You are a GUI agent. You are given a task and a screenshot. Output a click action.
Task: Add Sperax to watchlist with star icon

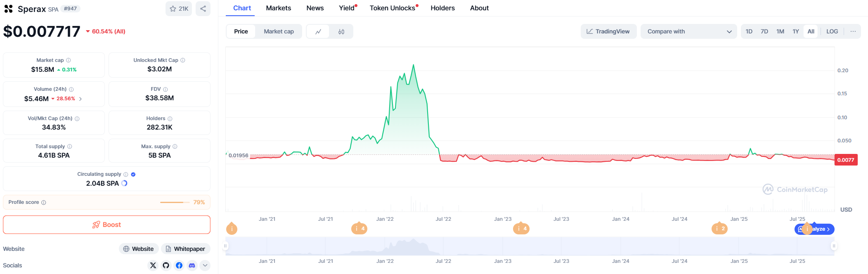click(178, 9)
